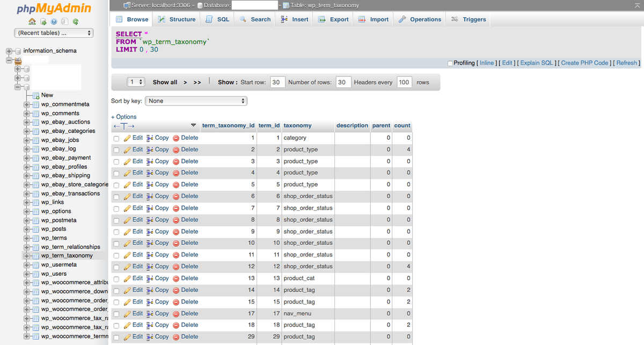
Task: Click the table icon beside wp_commentmeta
Action: click(x=36, y=104)
